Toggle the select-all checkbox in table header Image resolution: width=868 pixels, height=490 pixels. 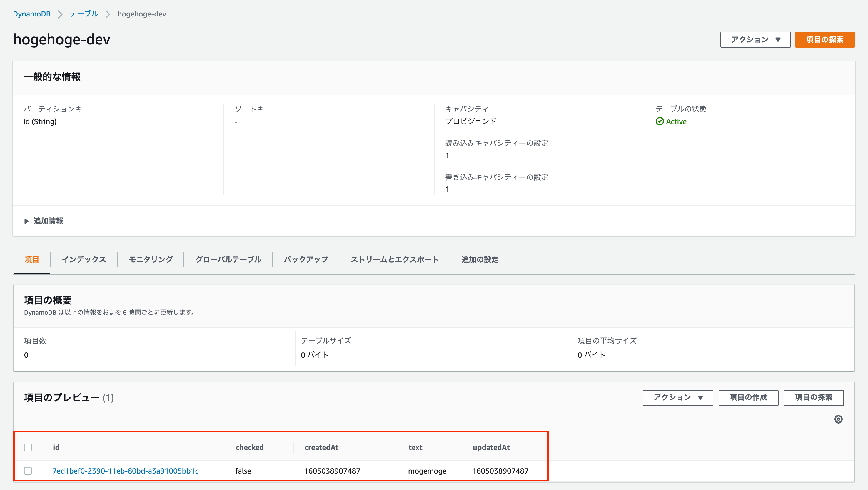28,447
